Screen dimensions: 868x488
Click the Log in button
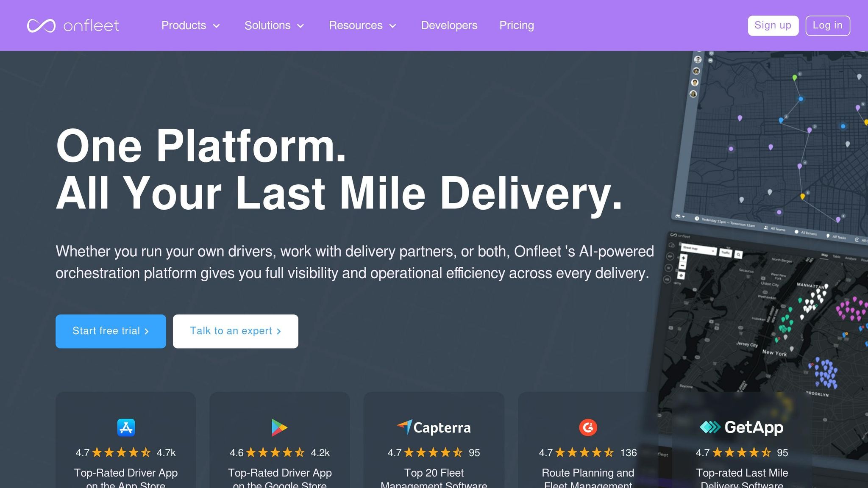coord(827,25)
